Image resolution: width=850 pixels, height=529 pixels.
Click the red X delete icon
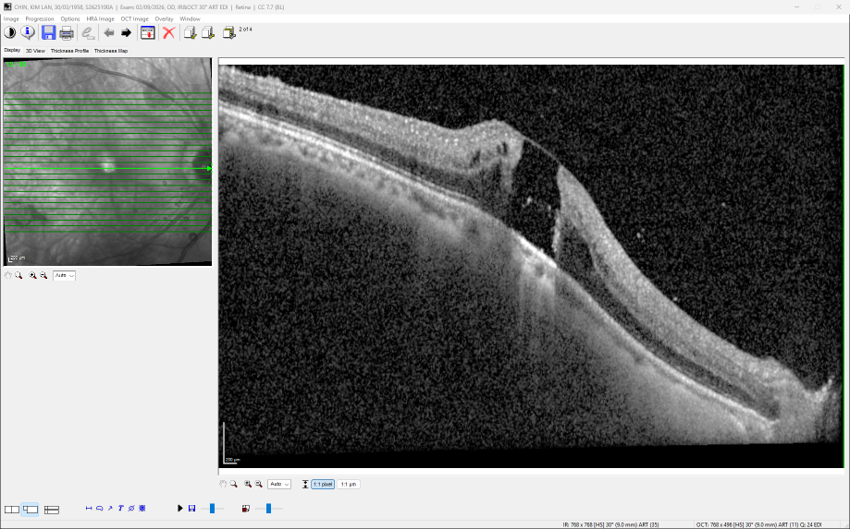click(x=169, y=33)
